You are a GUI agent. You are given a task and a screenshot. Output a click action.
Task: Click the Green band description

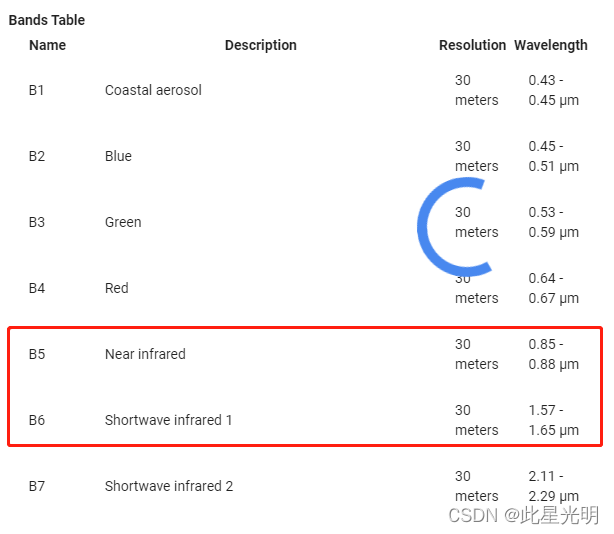(x=123, y=222)
